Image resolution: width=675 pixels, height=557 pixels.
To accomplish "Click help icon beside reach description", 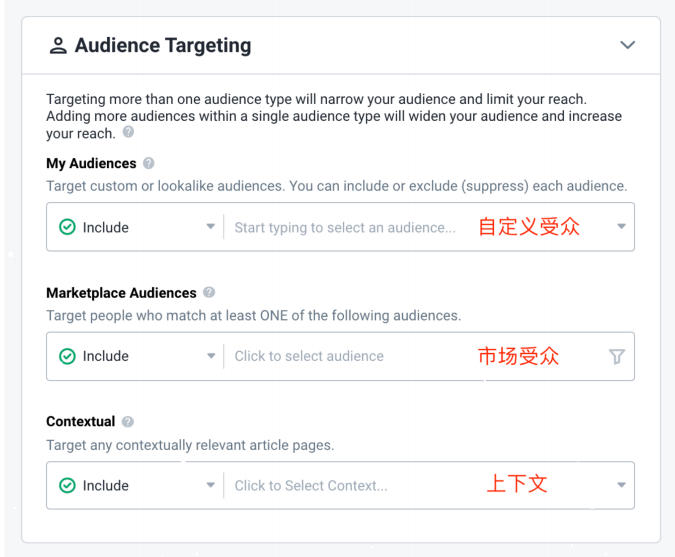I will click(x=128, y=133).
